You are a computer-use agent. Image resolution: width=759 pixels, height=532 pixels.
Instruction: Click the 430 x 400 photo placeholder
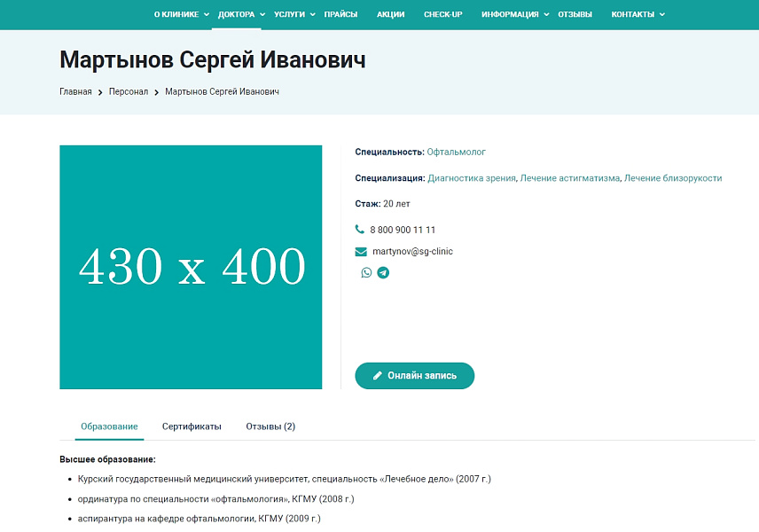(x=191, y=267)
